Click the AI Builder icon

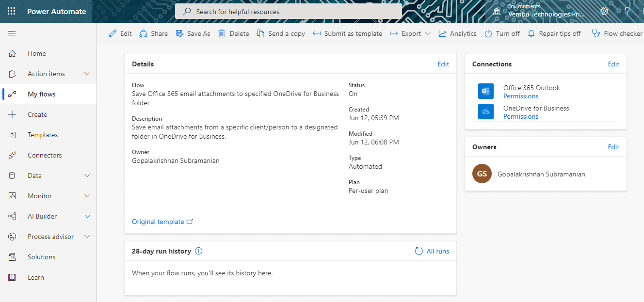point(13,217)
